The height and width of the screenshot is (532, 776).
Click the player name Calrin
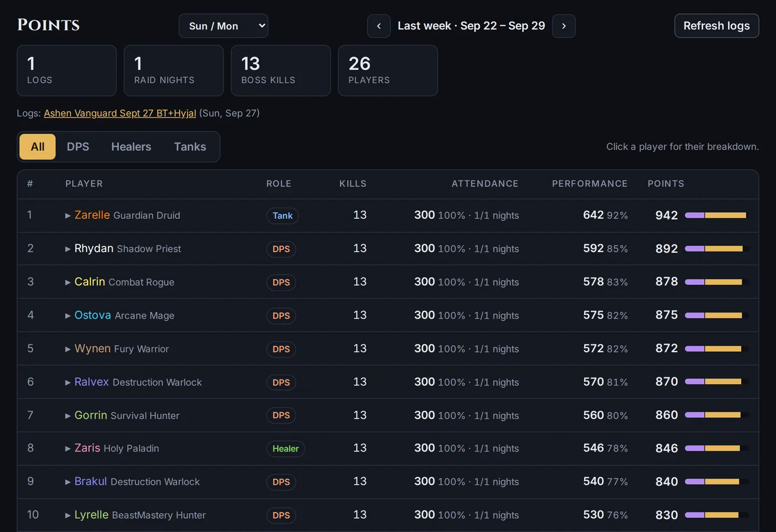tap(90, 282)
